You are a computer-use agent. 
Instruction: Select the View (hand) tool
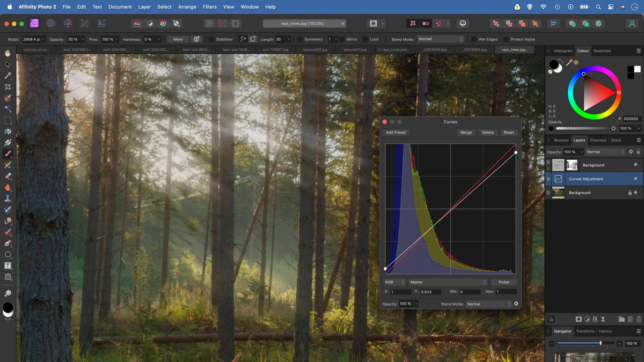tap(8, 53)
